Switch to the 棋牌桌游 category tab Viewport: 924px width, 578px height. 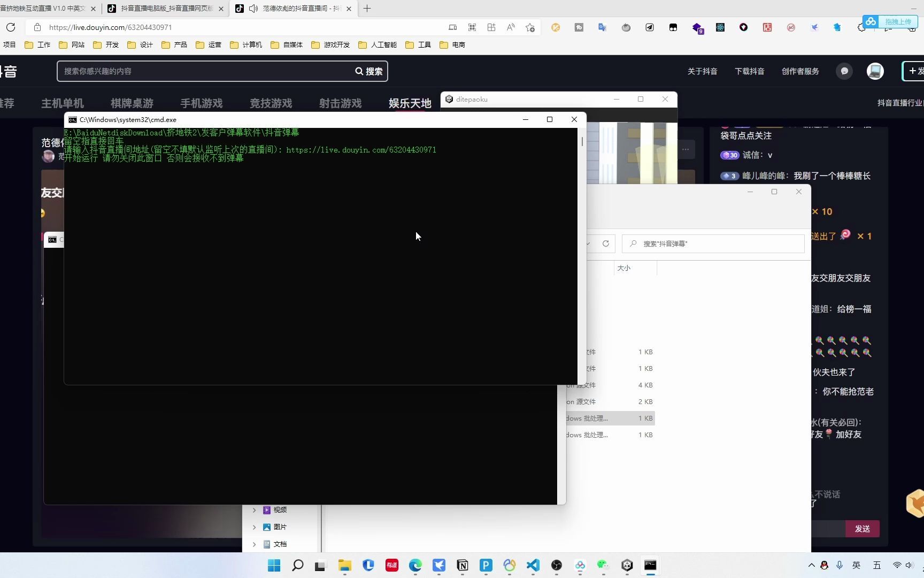[132, 103]
